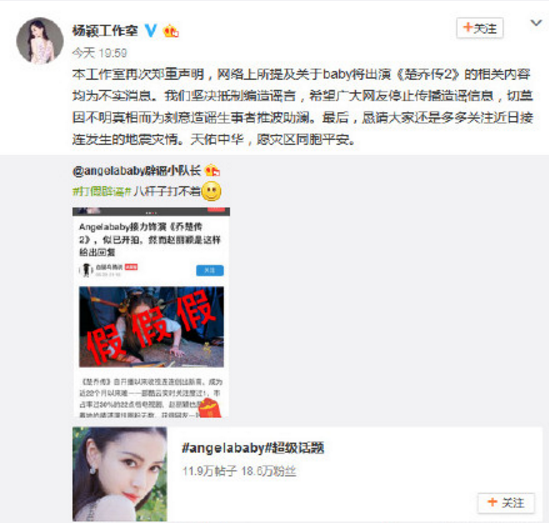Click the 11.9万帖子 18.6万粉丝 stats text
This screenshot has height=523, width=549.
coord(239,471)
